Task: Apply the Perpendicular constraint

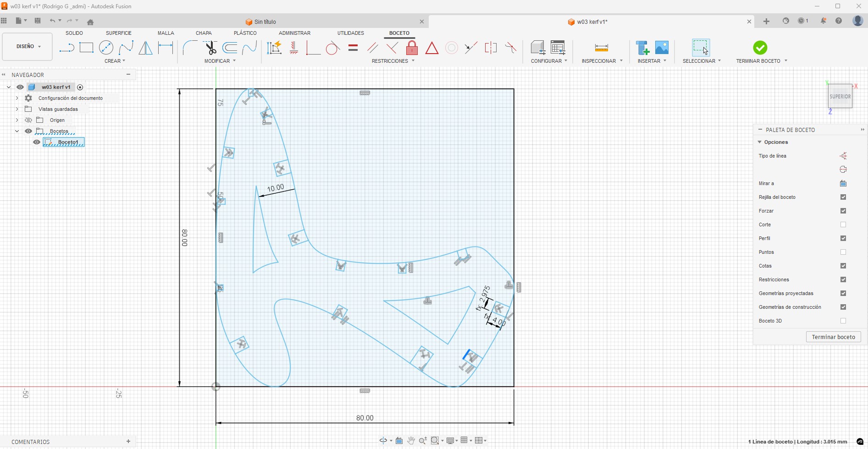Action: click(392, 48)
